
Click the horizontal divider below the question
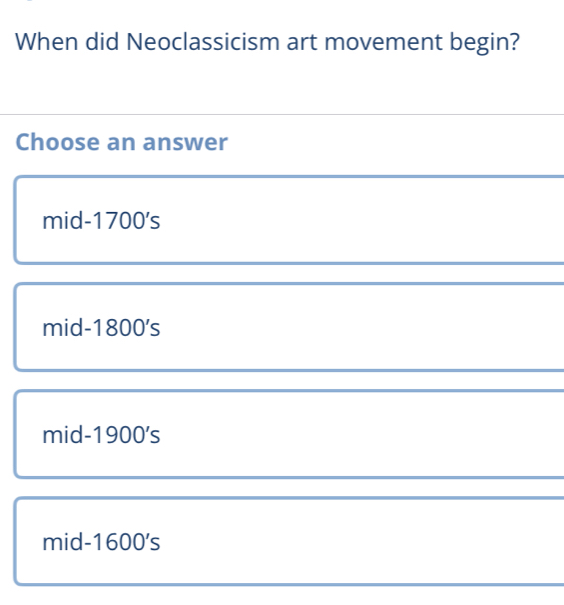click(282, 114)
